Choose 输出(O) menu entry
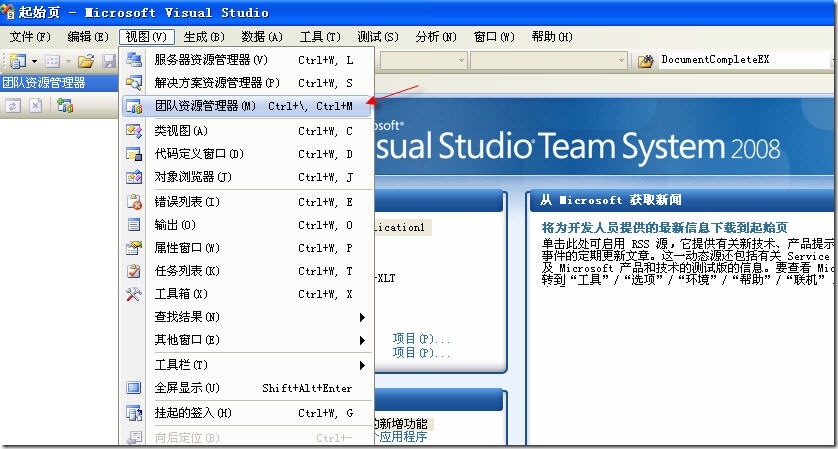 tap(246, 224)
